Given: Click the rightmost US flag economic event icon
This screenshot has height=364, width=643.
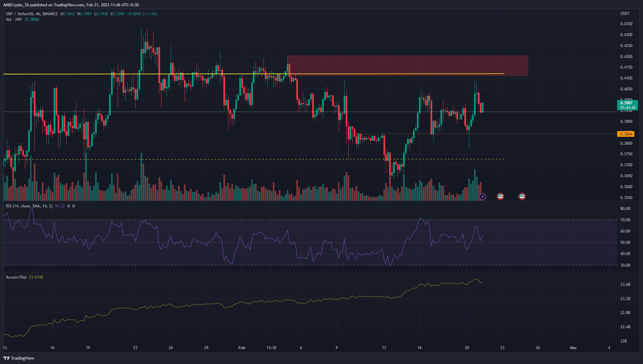Looking at the screenshot, I should (522, 196).
